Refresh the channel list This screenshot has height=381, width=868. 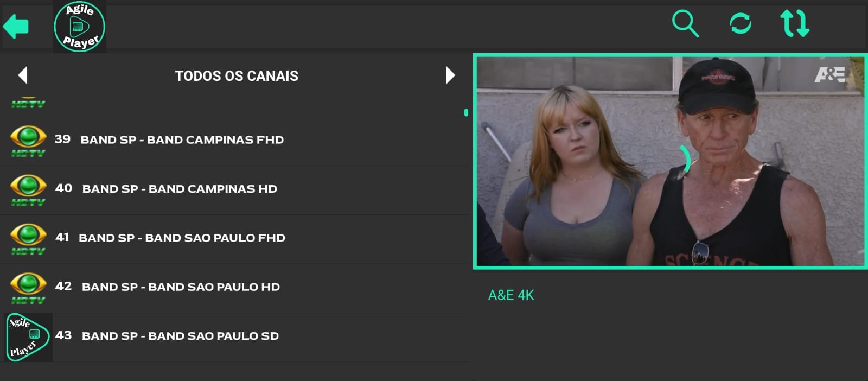click(741, 24)
